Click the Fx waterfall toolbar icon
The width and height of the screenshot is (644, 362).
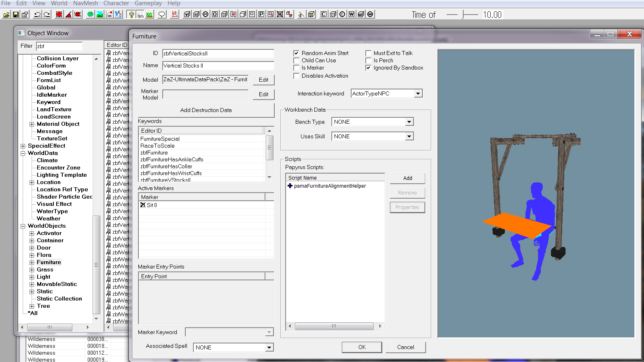pos(118,15)
